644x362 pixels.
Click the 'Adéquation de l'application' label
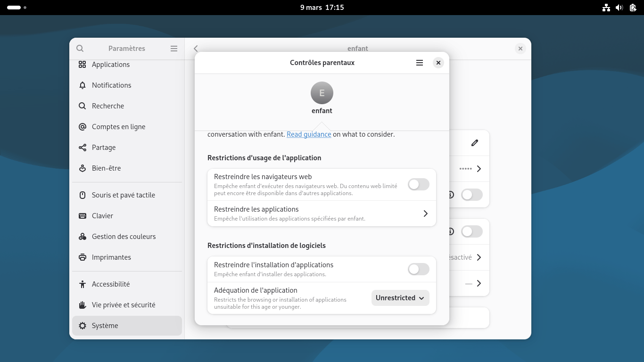coord(256,290)
